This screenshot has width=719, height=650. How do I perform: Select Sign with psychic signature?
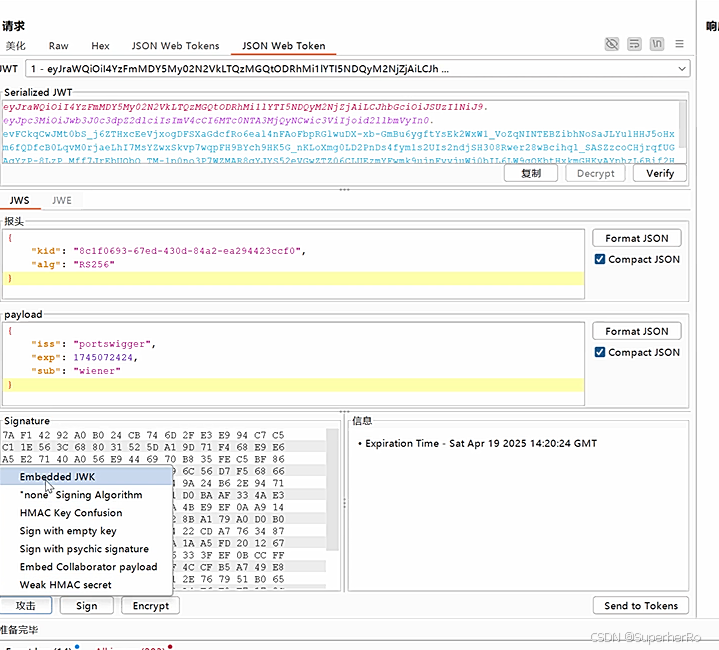point(86,549)
